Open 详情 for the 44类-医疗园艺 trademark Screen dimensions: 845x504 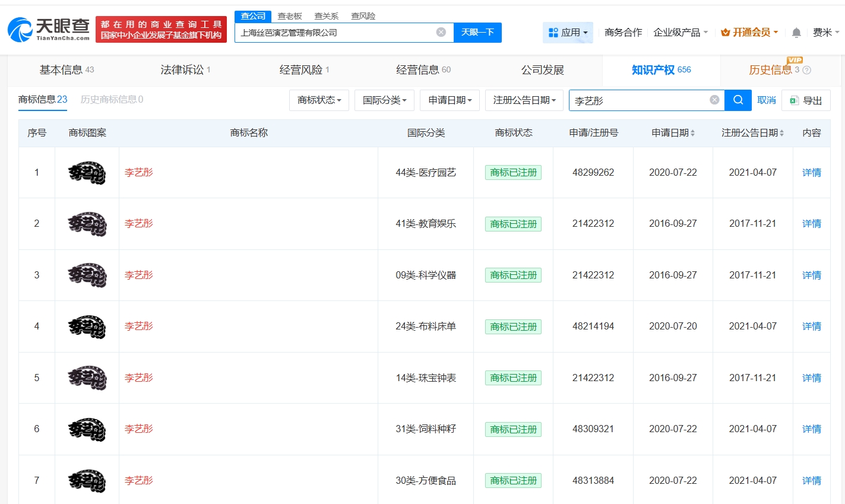pyautogui.click(x=811, y=172)
